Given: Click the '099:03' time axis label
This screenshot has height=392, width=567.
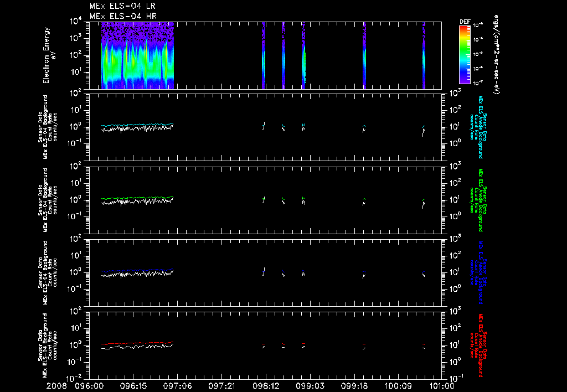Looking at the screenshot, I should coord(310,386).
